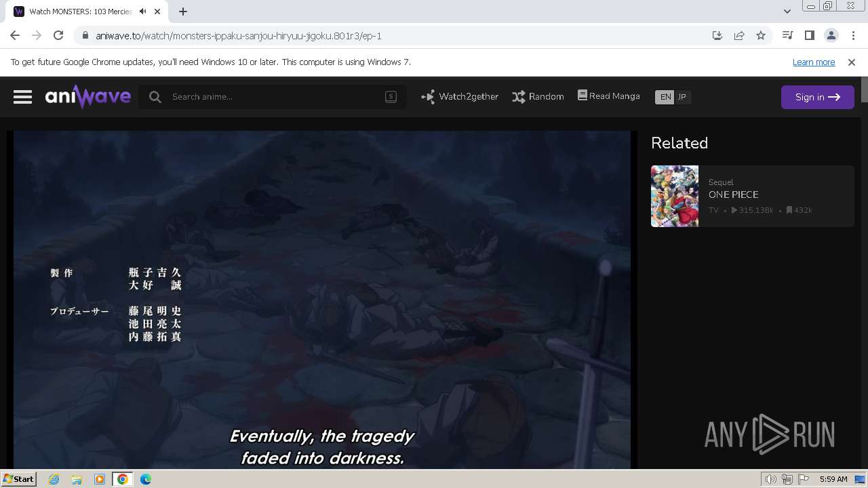Launch Microsoft Edge from taskbar
868x488 pixels.
click(146, 479)
